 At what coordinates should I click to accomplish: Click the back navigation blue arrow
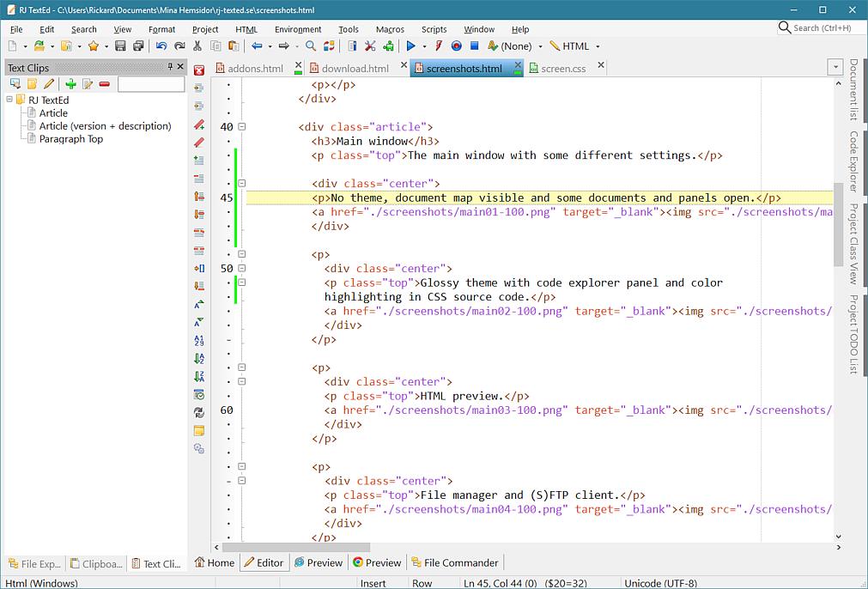257,46
